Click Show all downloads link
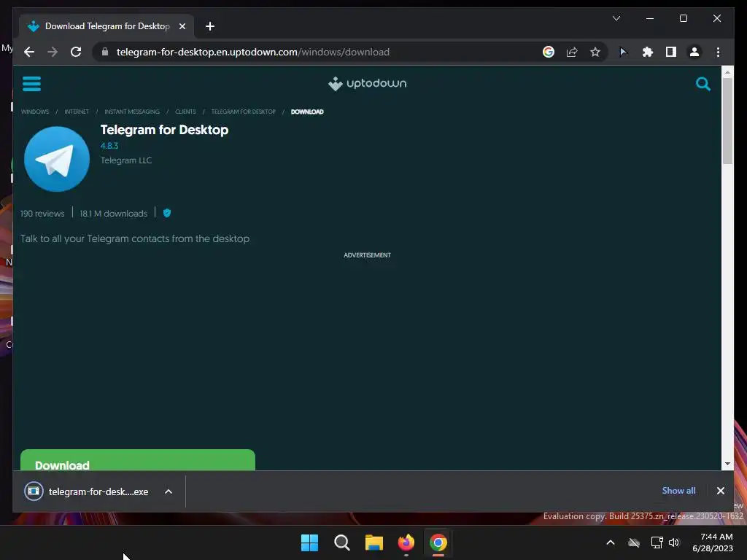This screenshot has height=560, width=747. [x=678, y=491]
